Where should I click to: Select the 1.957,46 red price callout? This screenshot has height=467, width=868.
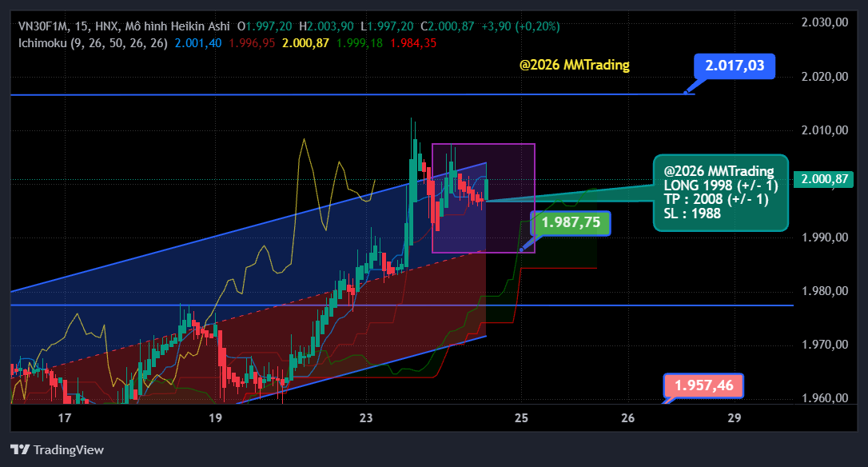pos(703,385)
